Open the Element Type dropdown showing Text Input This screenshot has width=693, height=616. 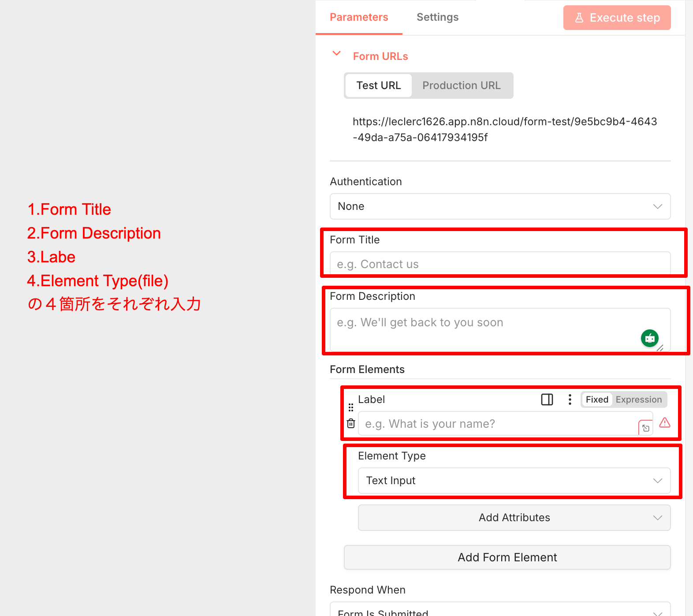tap(514, 481)
